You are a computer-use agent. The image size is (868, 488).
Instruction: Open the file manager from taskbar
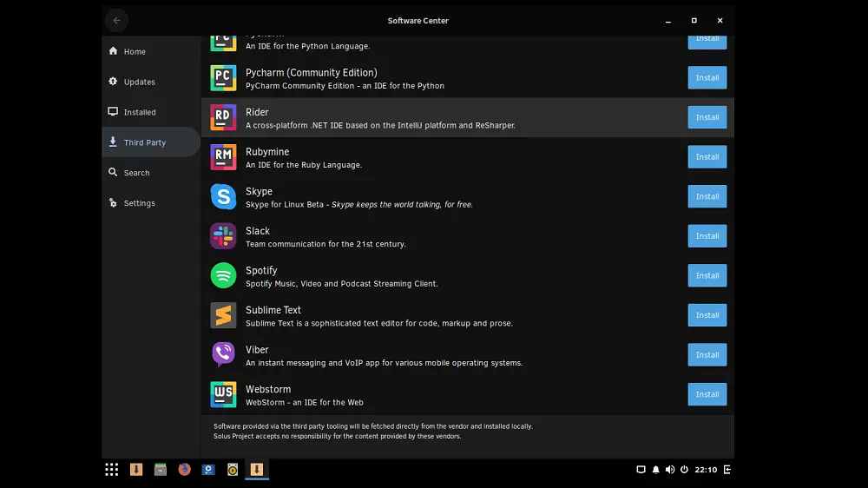[161, 470]
